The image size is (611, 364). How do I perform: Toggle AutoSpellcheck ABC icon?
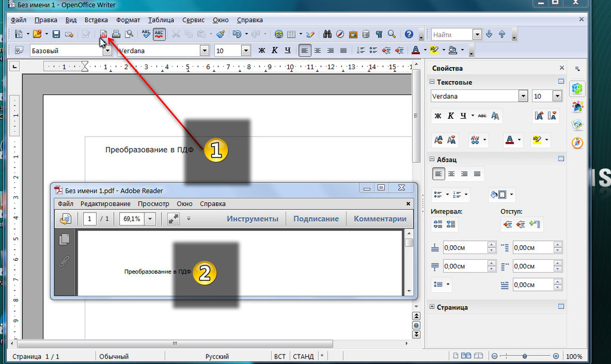pos(159,34)
